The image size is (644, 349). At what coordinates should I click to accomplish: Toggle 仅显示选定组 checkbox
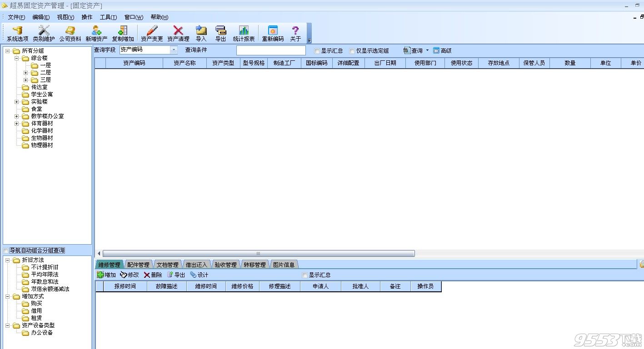(x=352, y=51)
